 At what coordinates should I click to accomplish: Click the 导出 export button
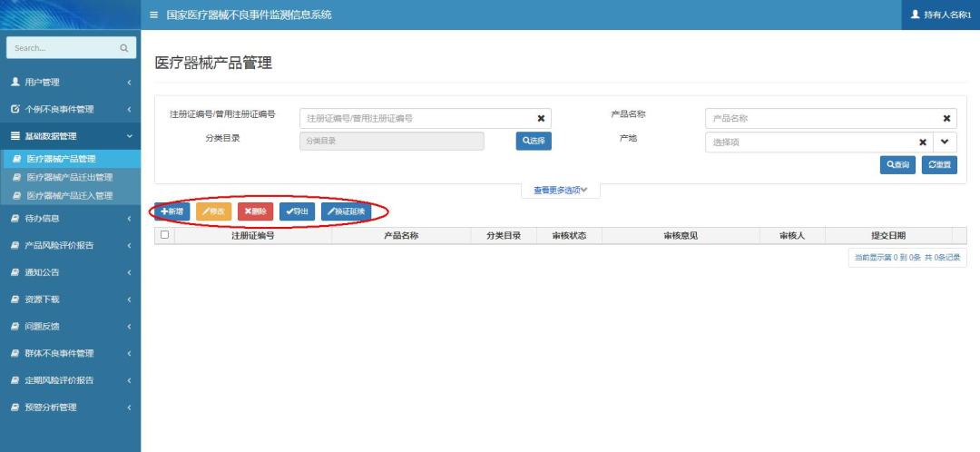pyautogui.click(x=297, y=212)
